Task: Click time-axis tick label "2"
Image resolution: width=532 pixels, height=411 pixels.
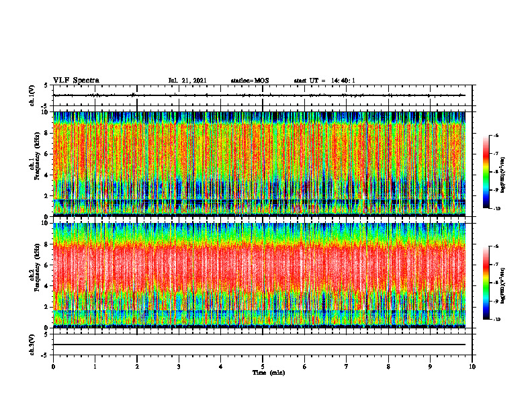Action: [137, 367]
